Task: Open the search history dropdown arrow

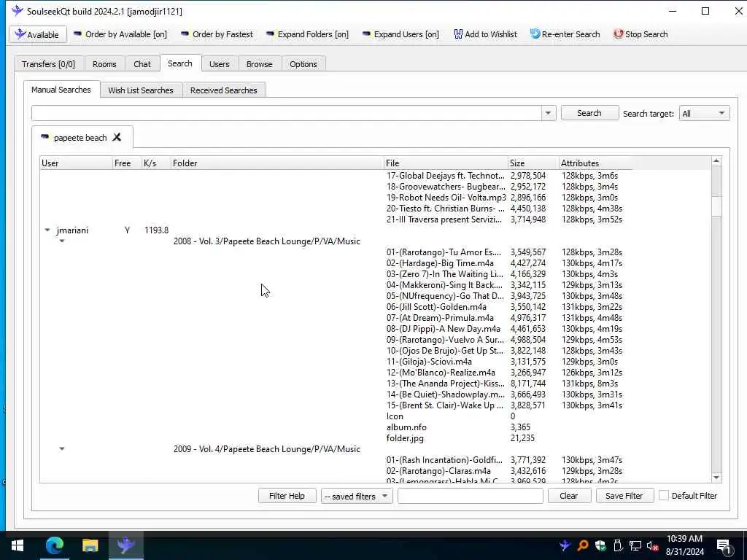Action: click(548, 113)
